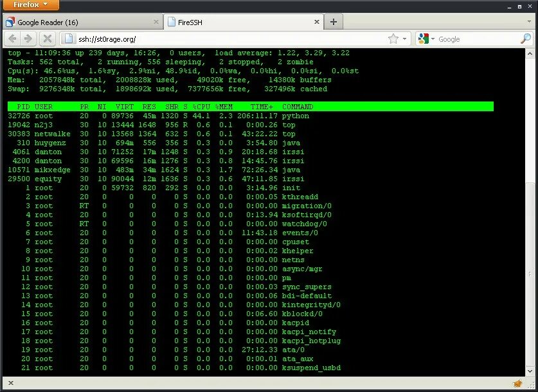Viewport: 538px width, 392px height.
Task: Click the terminal vertical scrollbar thumb
Action: 530,274
